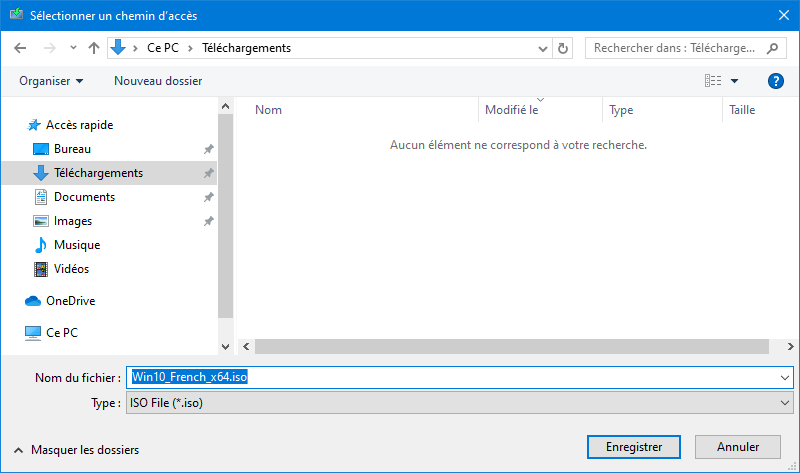The width and height of the screenshot is (800, 473).
Task: Click the Musique note icon
Action: click(x=40, y=245)
